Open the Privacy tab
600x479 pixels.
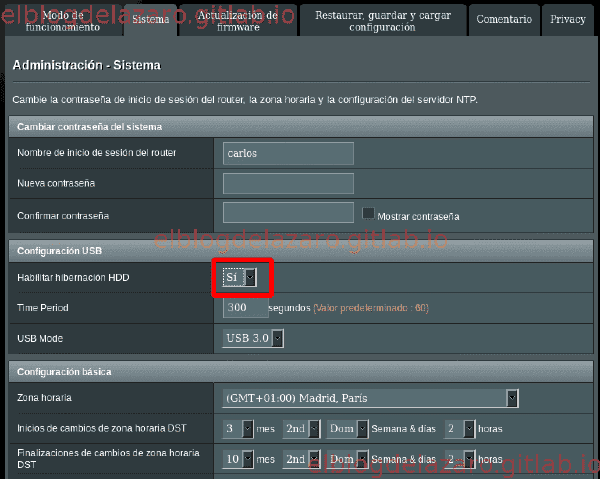pos(568,20)
